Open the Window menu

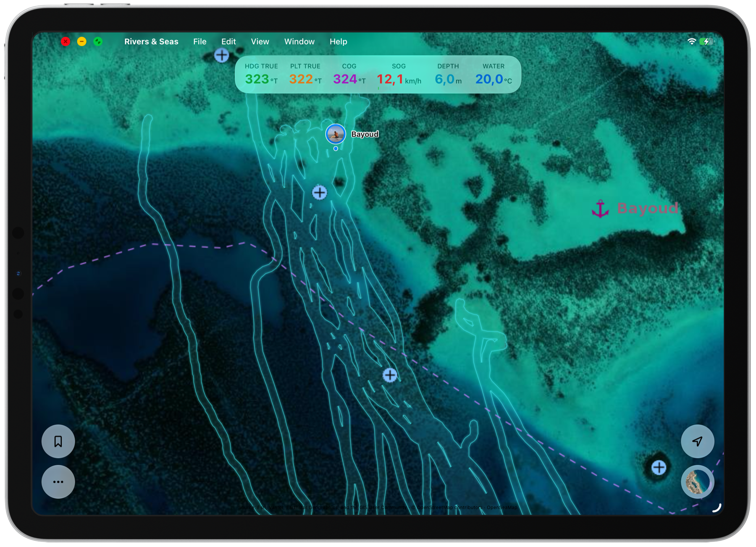point(299,42)
